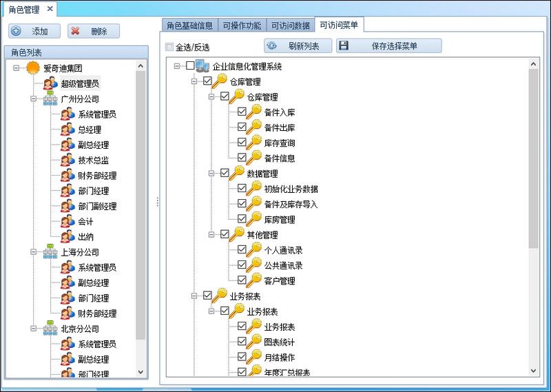Click the 删除 button
The height and width of the screenshot is (392, 551).
point(94,31)
